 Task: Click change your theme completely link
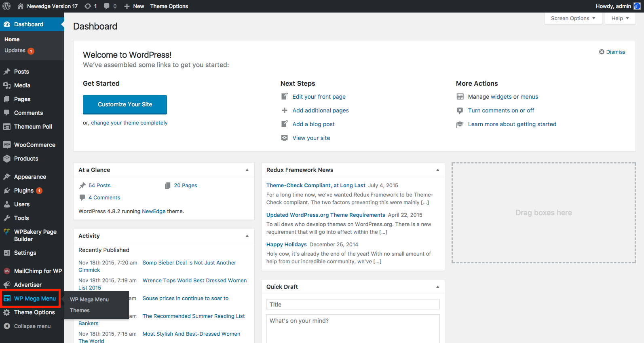click(x=129, y=123)
